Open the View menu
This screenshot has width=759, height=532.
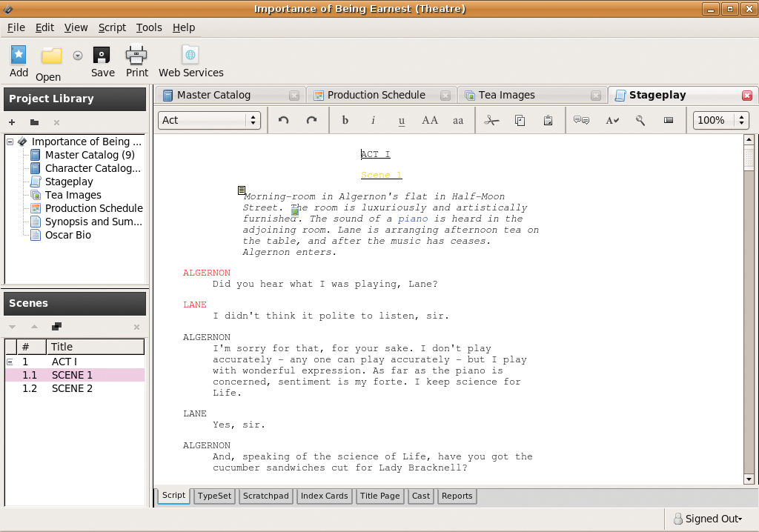click(x=76, y=27)
